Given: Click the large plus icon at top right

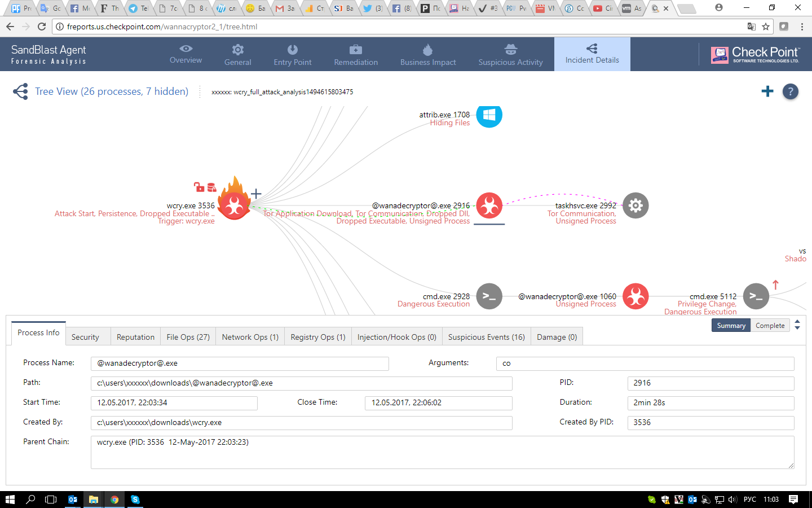Looking at the screenshot, I should (x=767, y=91).
